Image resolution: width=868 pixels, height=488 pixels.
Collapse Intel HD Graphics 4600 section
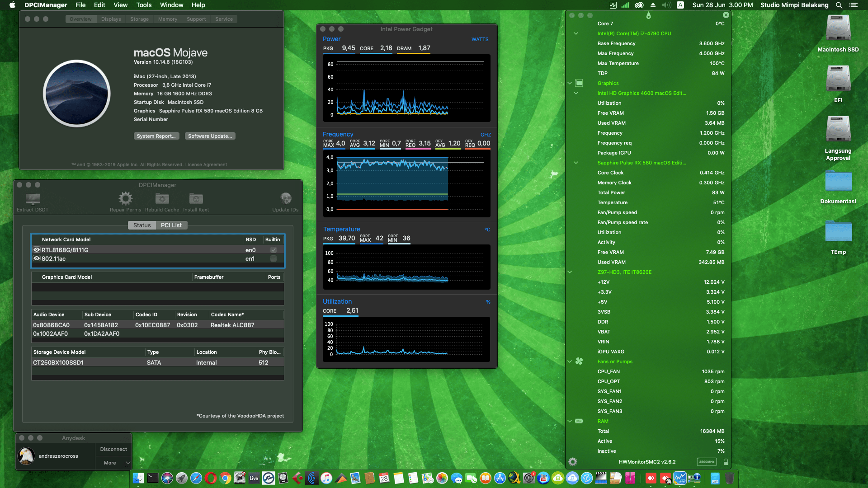(576, 93)
